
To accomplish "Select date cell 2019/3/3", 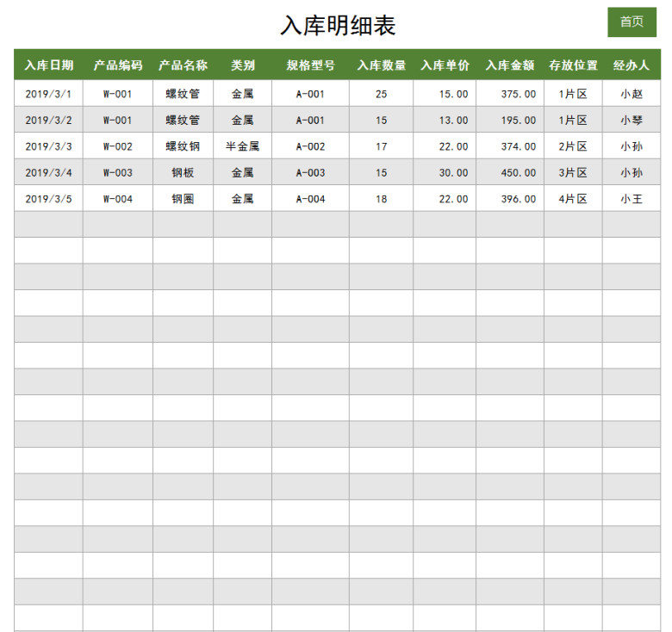I will pyautogui.click(x=48, y=146).
